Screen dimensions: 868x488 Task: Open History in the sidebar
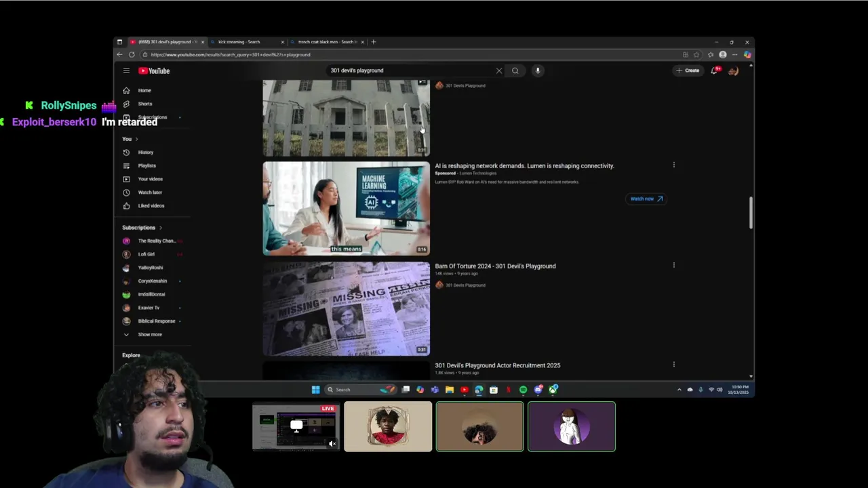click(145, 152)
